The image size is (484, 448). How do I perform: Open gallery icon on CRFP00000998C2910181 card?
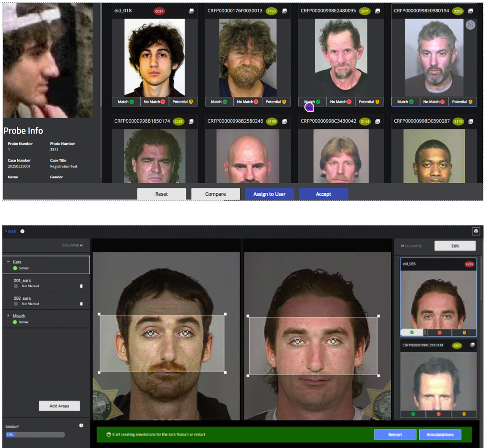tap(472, 345)
